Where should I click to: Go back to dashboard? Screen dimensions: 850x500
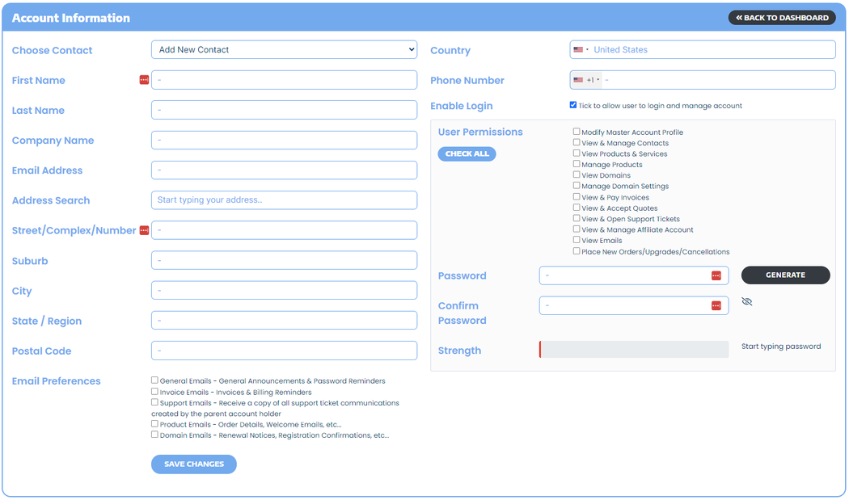[783, 18]
